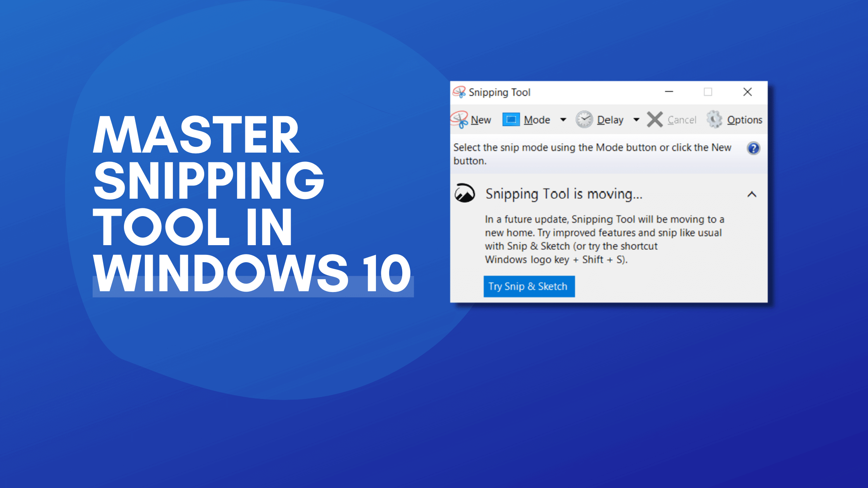The height and width of the screenshot is (488, 868).
Task: Click the Delay clock icon
Action: pos(584,120)
